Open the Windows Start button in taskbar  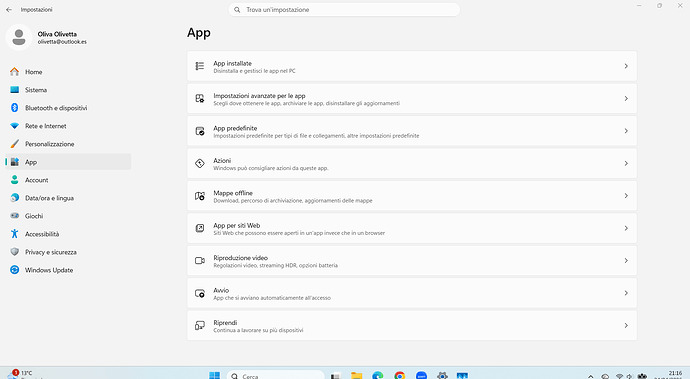pos(214,375)
